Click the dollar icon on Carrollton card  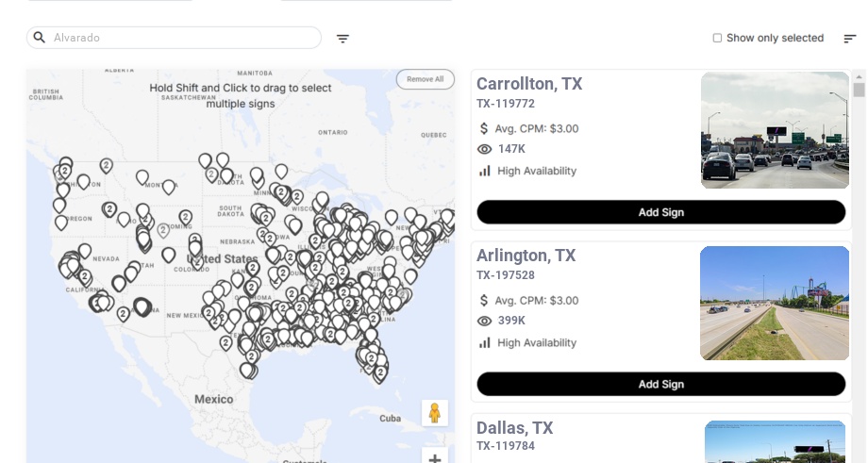[x=485, y=128]
